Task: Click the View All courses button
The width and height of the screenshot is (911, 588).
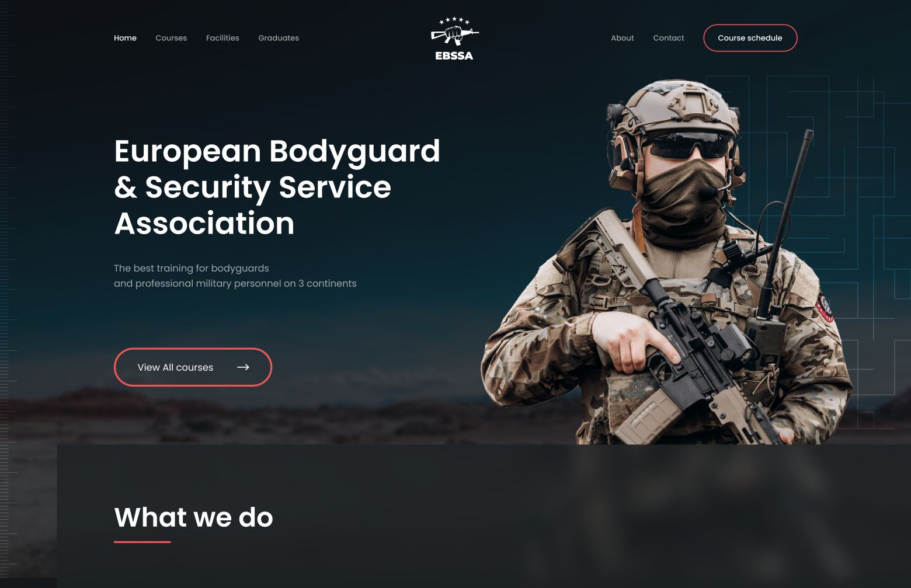Action: click(x=193, y=367)
